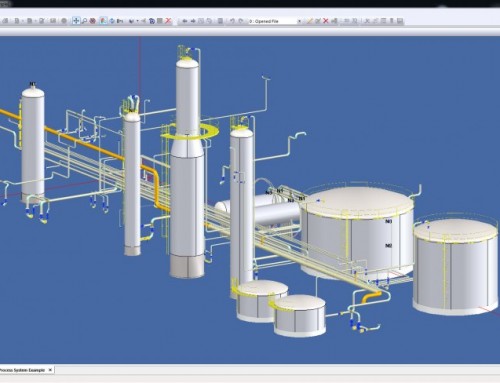This screenshot has width=500, height=383.
Task: Select the pan/move crosshair tool
Action: coord(76,21)
